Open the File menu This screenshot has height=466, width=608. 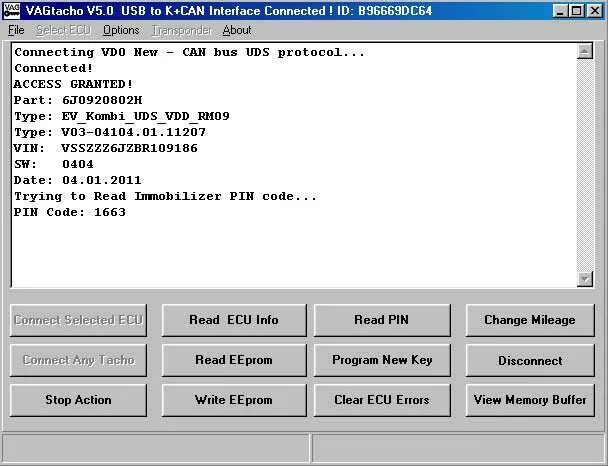tap(16, 30)
